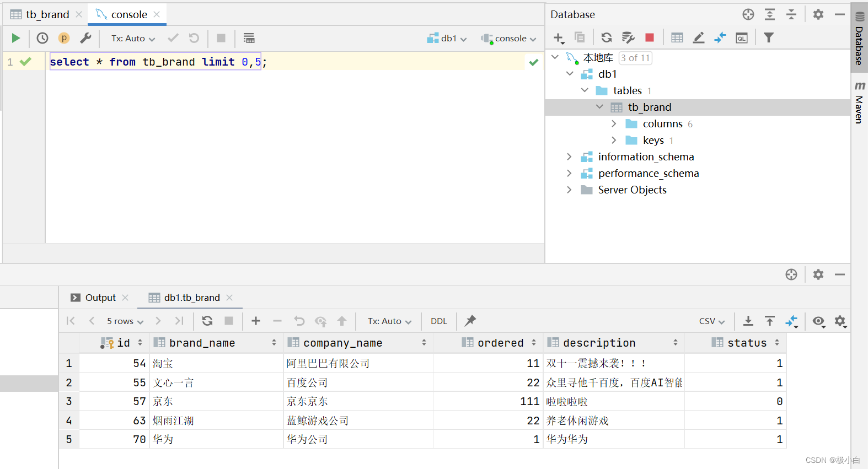Open results grid settings gear
Image resolution: width=868 pixels, height=469 pixels.
(840, 321)
